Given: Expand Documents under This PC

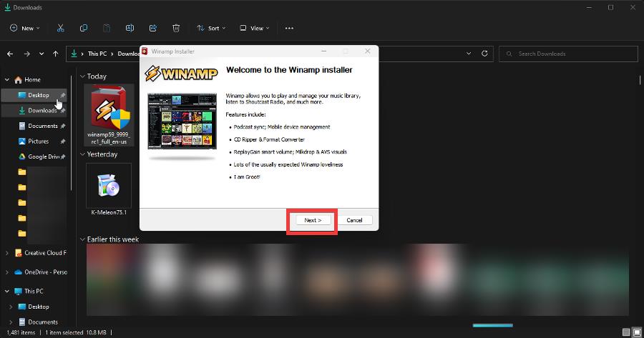Looking at the screenshot, I should (x=11, y=322).
